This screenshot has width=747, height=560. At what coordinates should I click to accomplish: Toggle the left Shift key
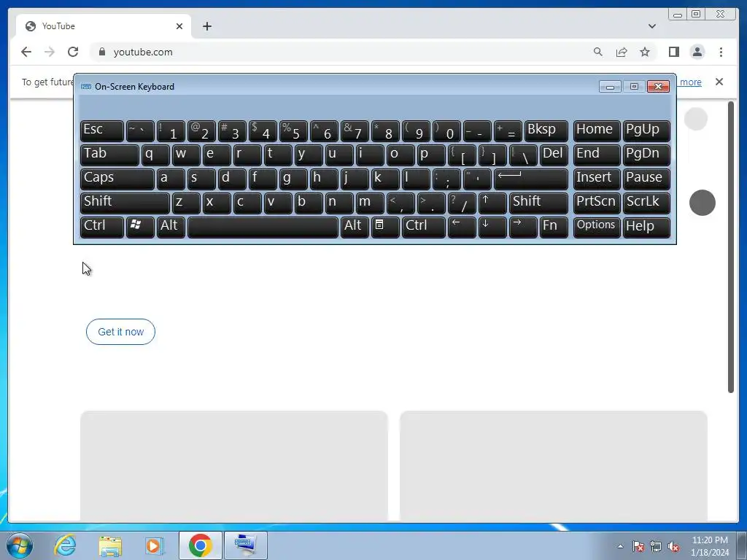(125, 203)
